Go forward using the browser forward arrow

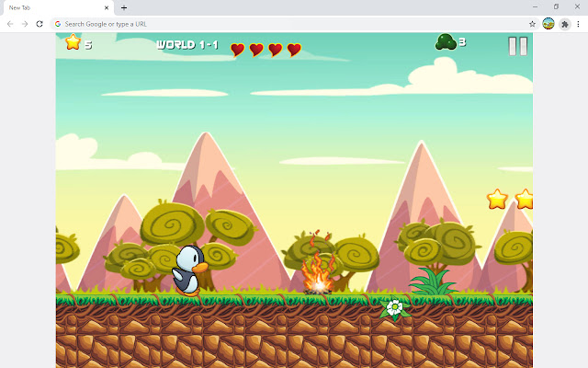[25, 24]
